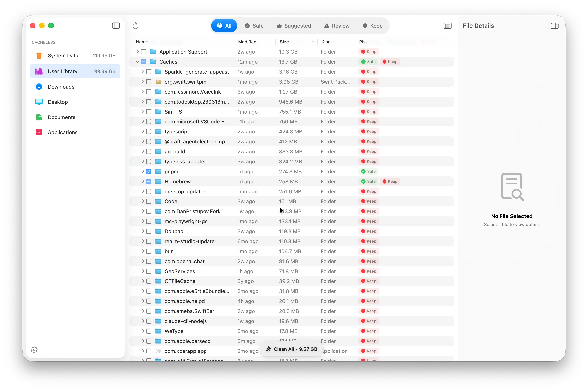Select the Suggested filter tab
This screenshot has width=588, height=391.
294,26
